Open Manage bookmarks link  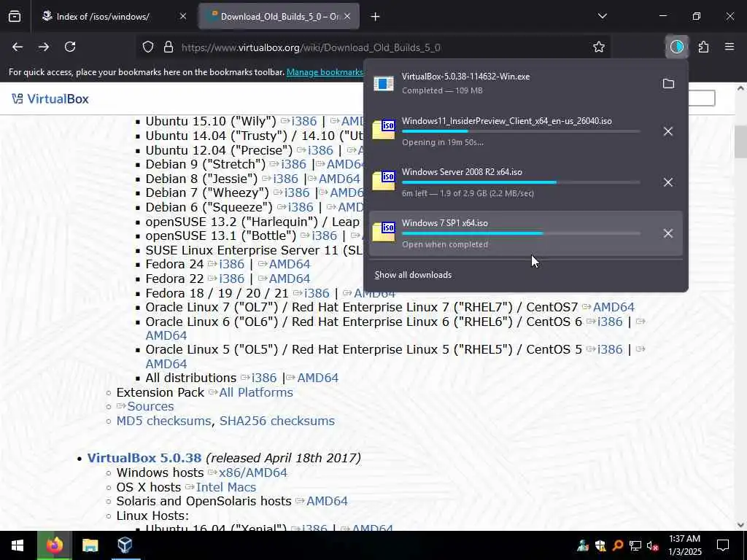[x=325, y=72]
